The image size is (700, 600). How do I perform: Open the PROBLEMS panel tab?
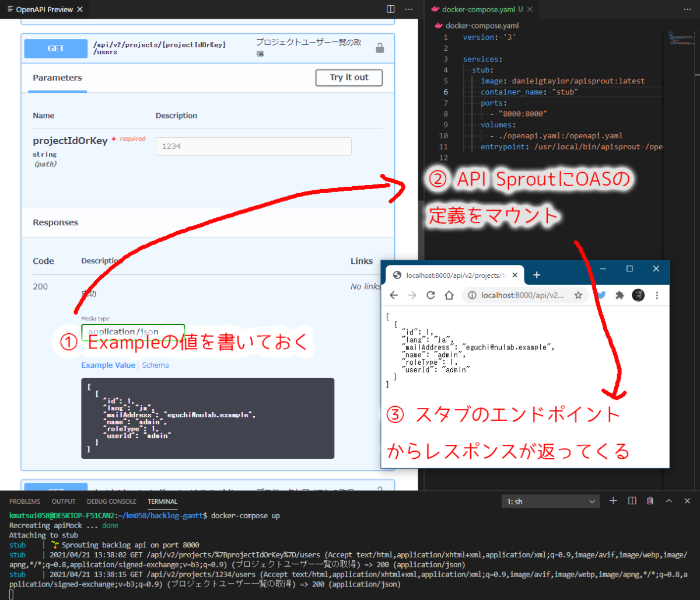click(x=24, y=501)
